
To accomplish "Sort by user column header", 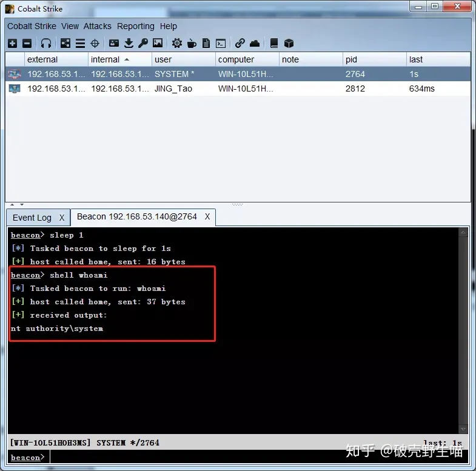I will 183,59.
